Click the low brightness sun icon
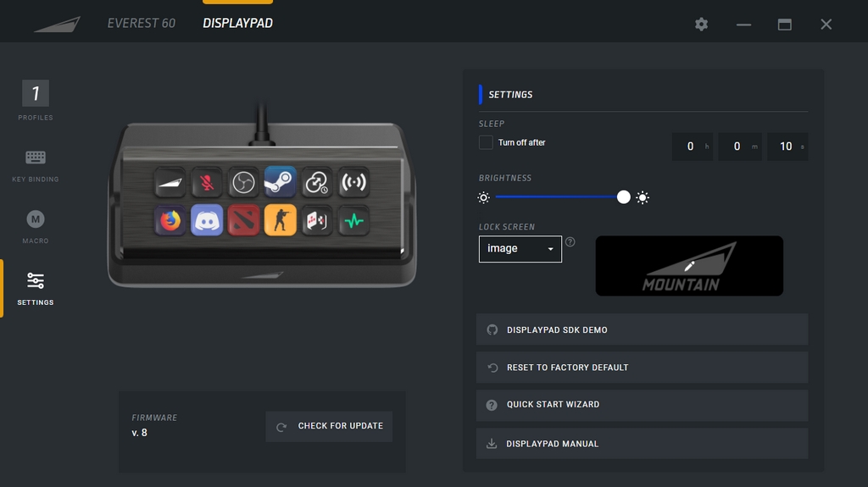 click(x=484, y=197)
